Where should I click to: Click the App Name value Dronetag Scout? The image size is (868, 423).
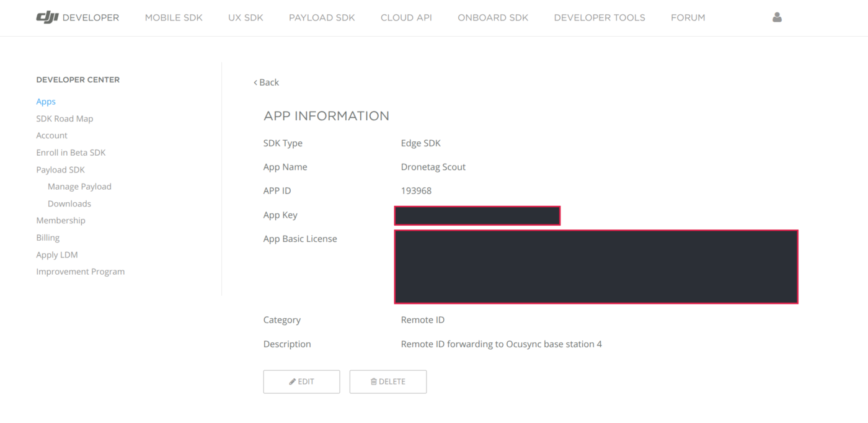(433, 167)
